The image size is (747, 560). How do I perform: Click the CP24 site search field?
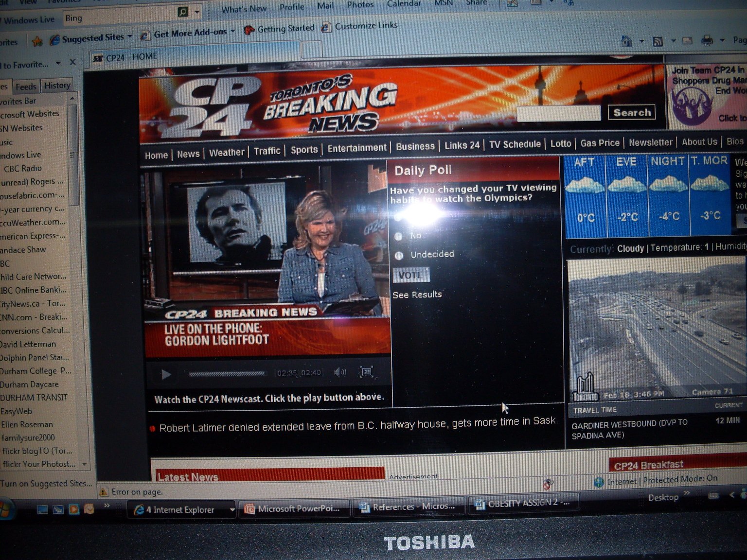click(558, 114)
